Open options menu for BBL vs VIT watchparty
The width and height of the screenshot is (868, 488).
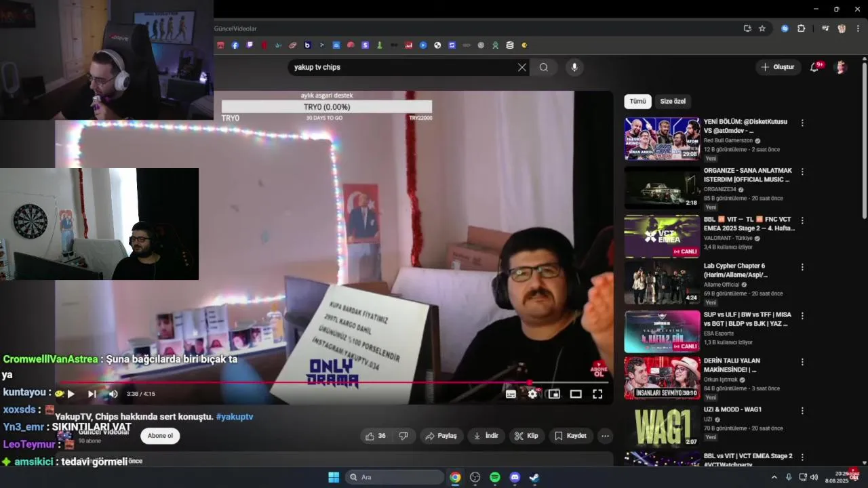(802, 457)
